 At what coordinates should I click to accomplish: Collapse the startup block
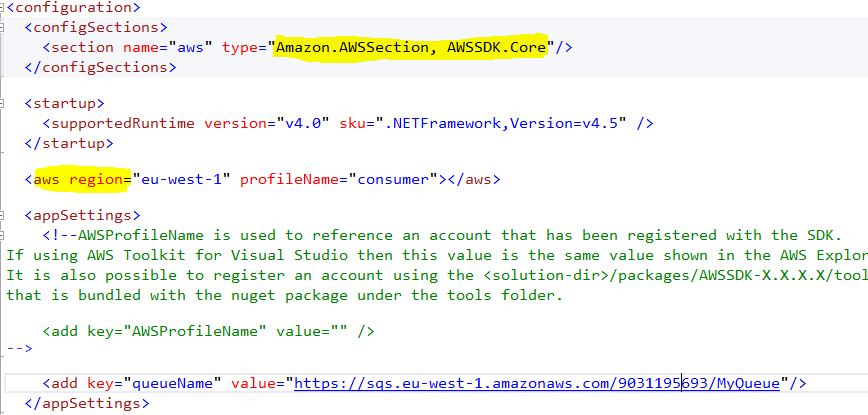point(2,103)
